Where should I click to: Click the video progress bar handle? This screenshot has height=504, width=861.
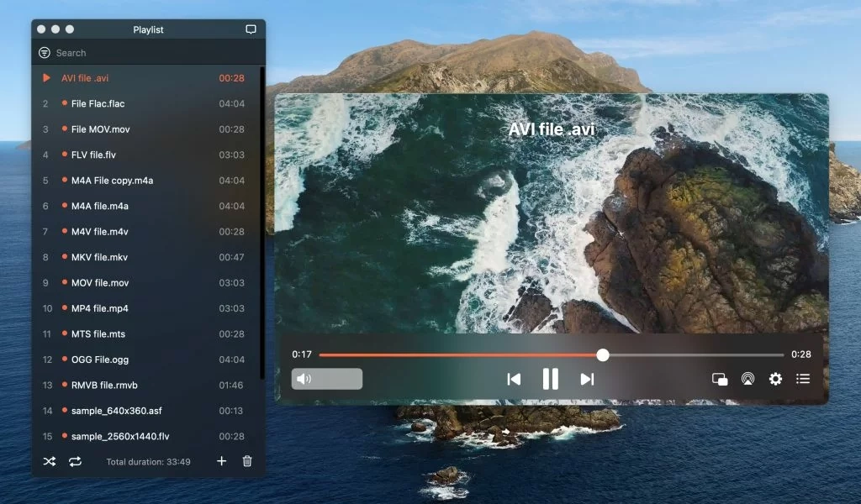[x=603, y=354]
